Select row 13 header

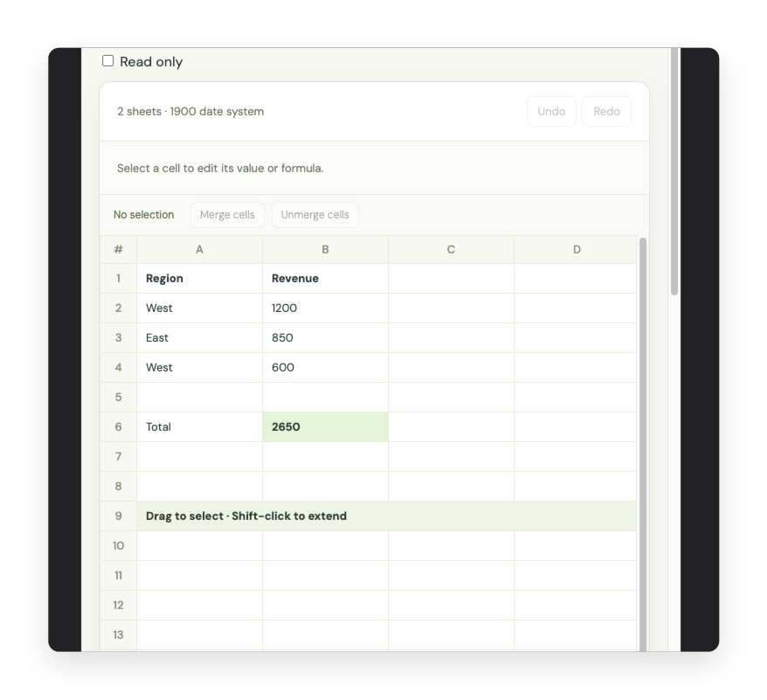pyautogui.click(x=119, y=635)
